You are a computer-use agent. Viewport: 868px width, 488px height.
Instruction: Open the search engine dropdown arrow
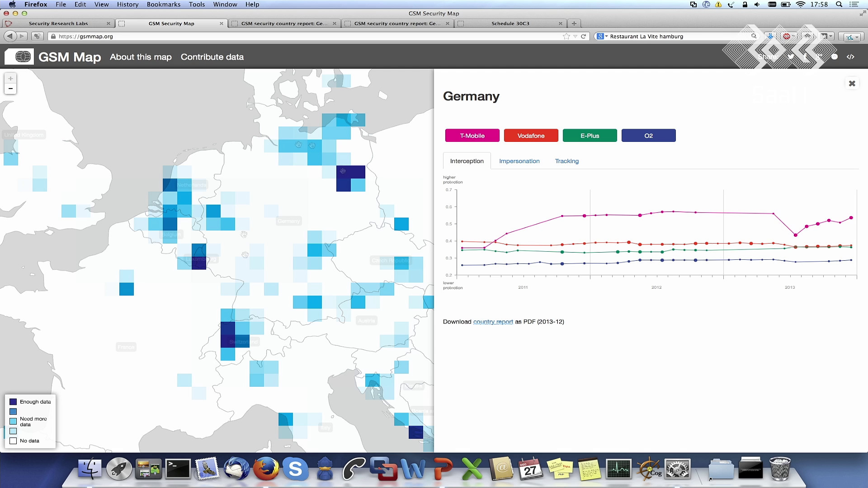click(606, 36)
